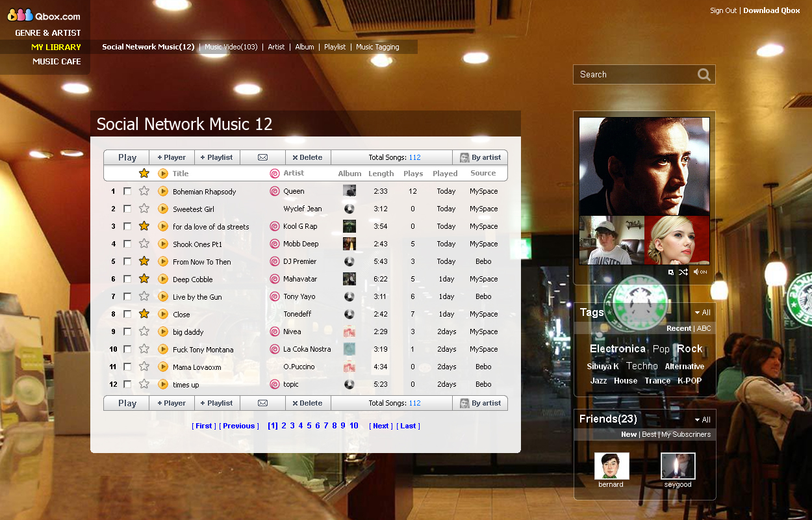
Task: Click the shuffle icon under the photos
Action: [683, 272]
